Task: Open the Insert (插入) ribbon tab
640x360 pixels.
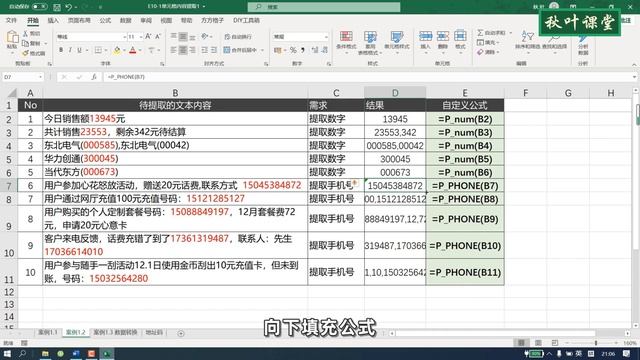Action: (x=53, y=20)
